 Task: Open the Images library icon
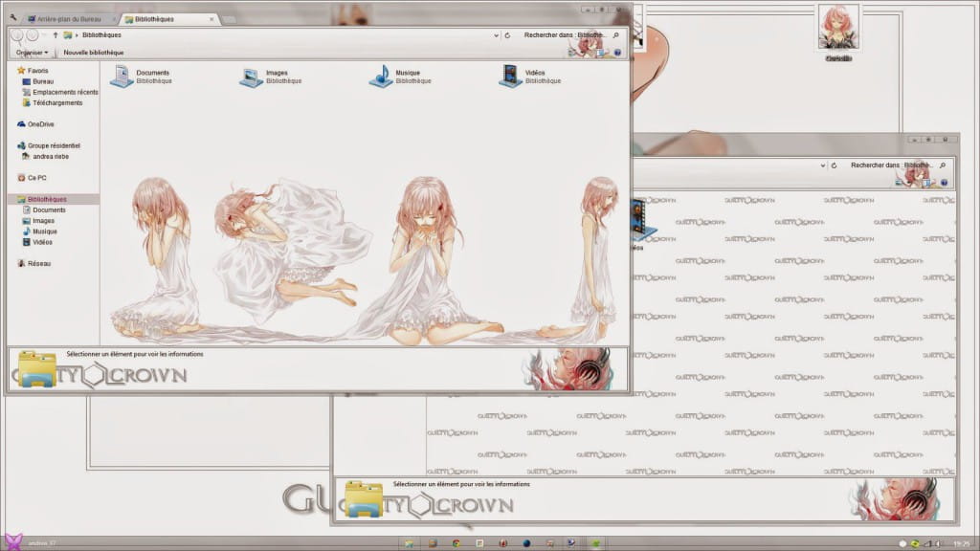(x=251, y=77)
